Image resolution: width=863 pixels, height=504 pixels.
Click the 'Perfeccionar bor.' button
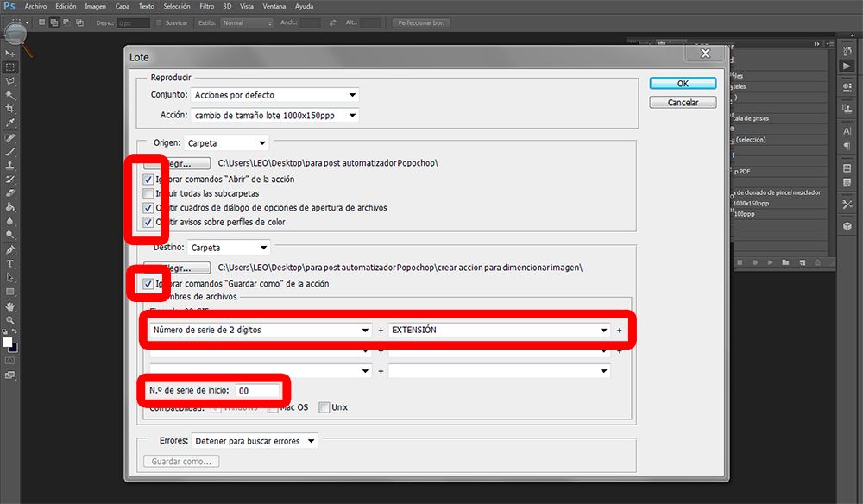[x=421, y=22]
